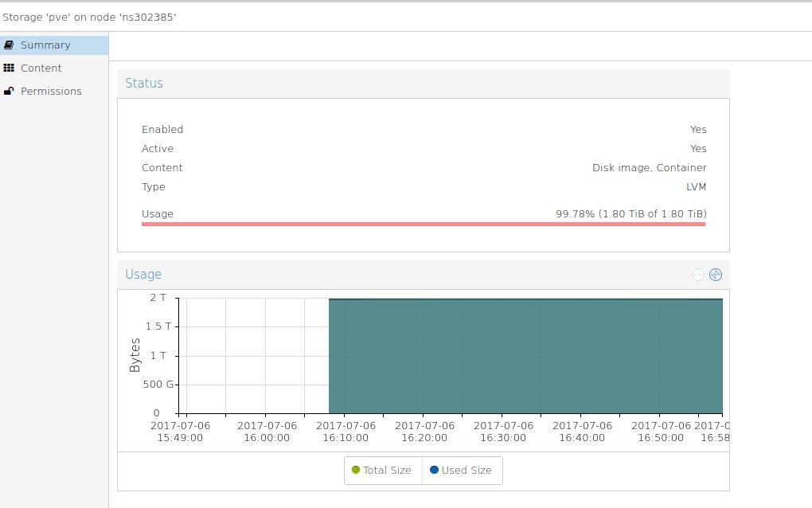Click the blue Used Size color dot
Viewport: 812px width, 508px height.
(435, 470)
